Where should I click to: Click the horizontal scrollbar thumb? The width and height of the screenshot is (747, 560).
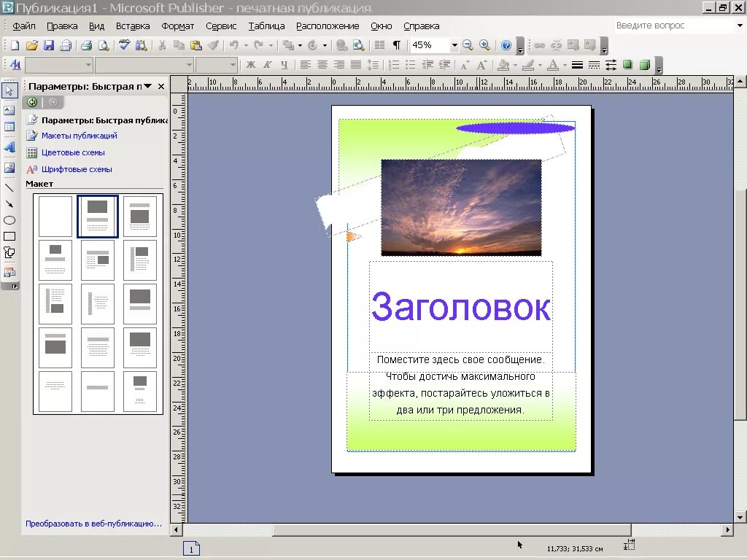point(452,529)
